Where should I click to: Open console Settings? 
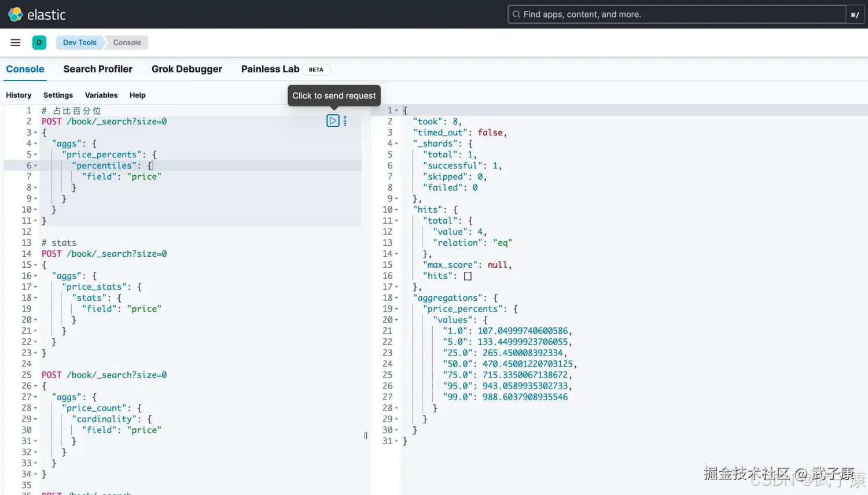58,95
